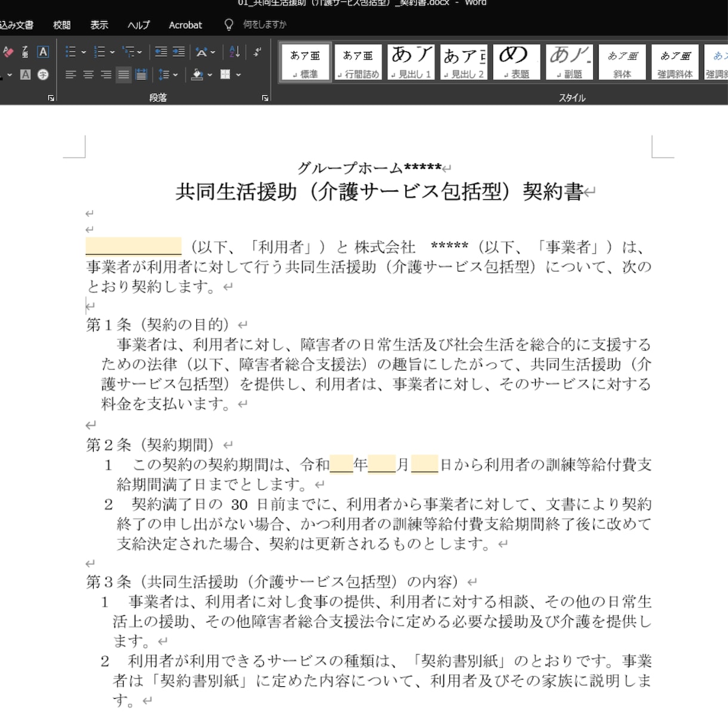Apply a bulleted list
Viewport: 728px width, 716px height.
tap(70, 52)
